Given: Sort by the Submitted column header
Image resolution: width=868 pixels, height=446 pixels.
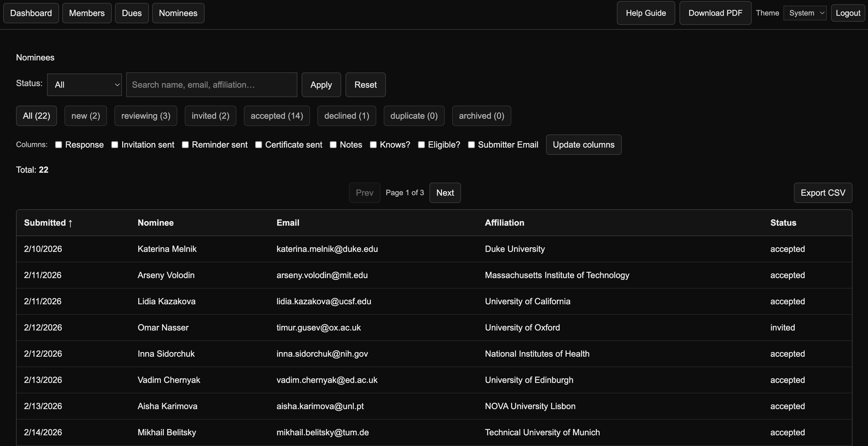Looking at the screenshot, I should (x=48, y=223).
